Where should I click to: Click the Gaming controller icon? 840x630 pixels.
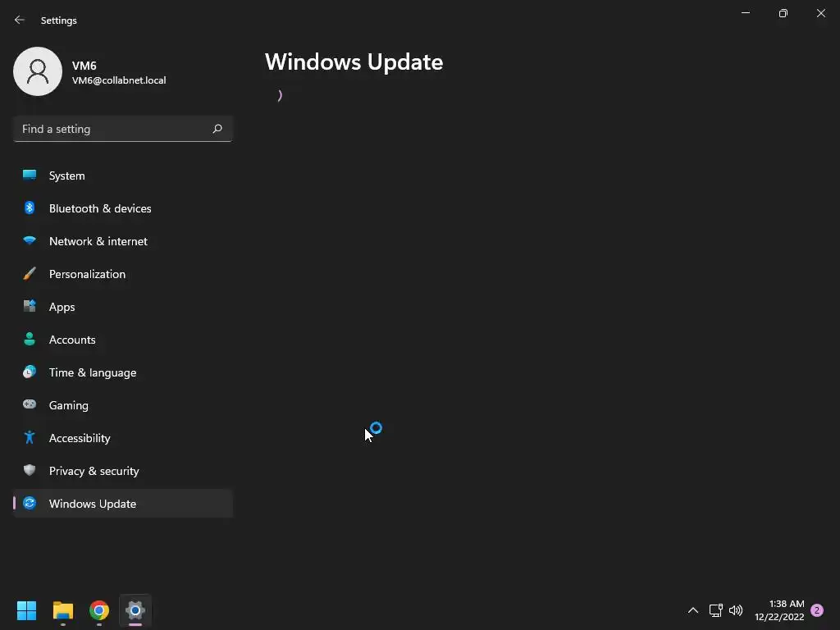pos(30,404)
